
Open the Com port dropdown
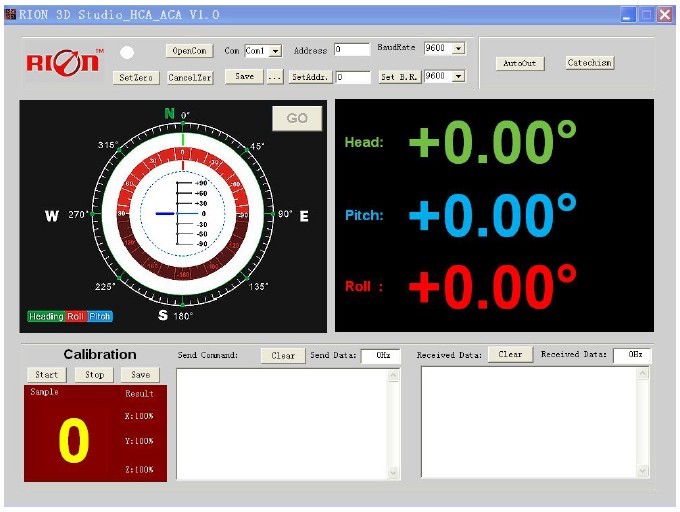[x=275, y=51]
